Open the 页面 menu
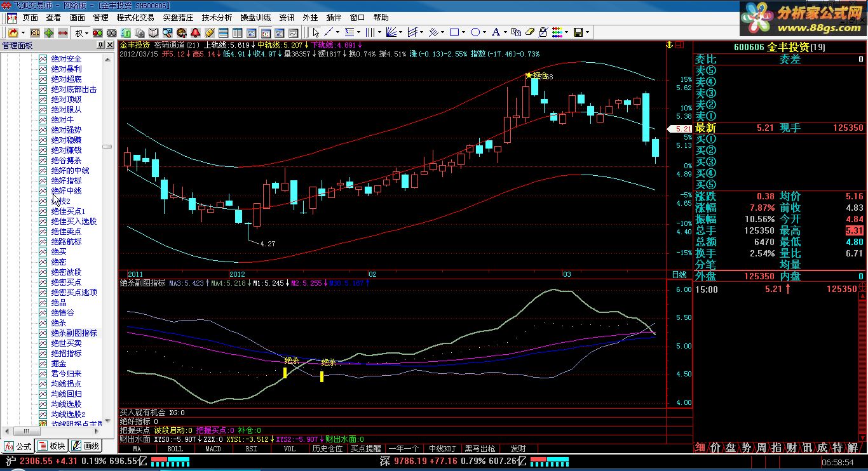The width and height of the screenshot is (868, 471). tap(31, 18)
